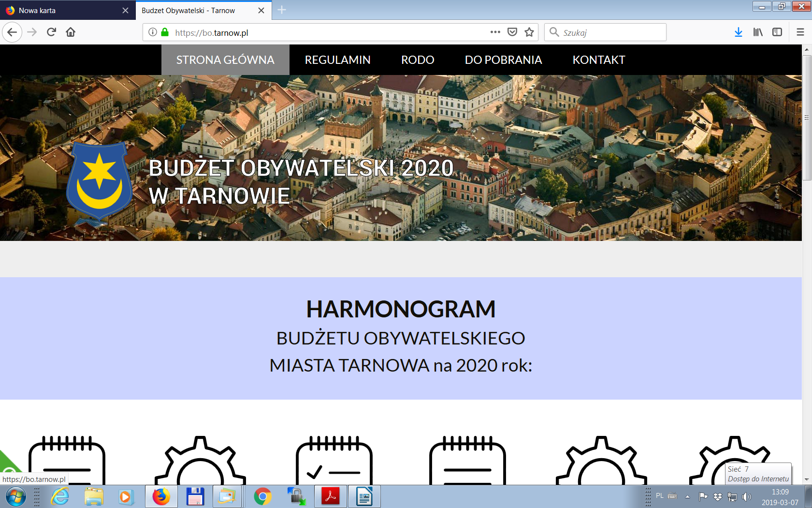Click the Show desktop strip beside the clock

[808, 497]
